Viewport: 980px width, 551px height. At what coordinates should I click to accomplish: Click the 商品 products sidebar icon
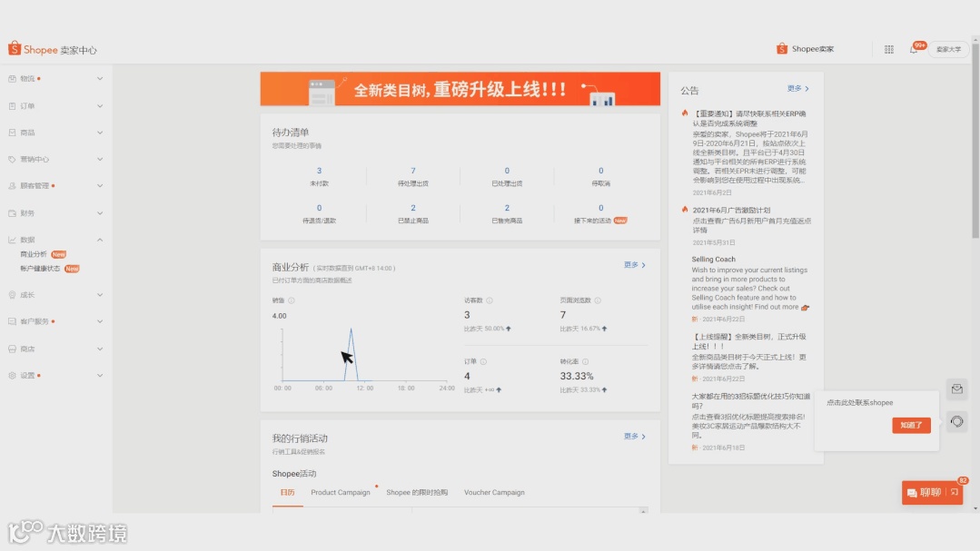12,133
